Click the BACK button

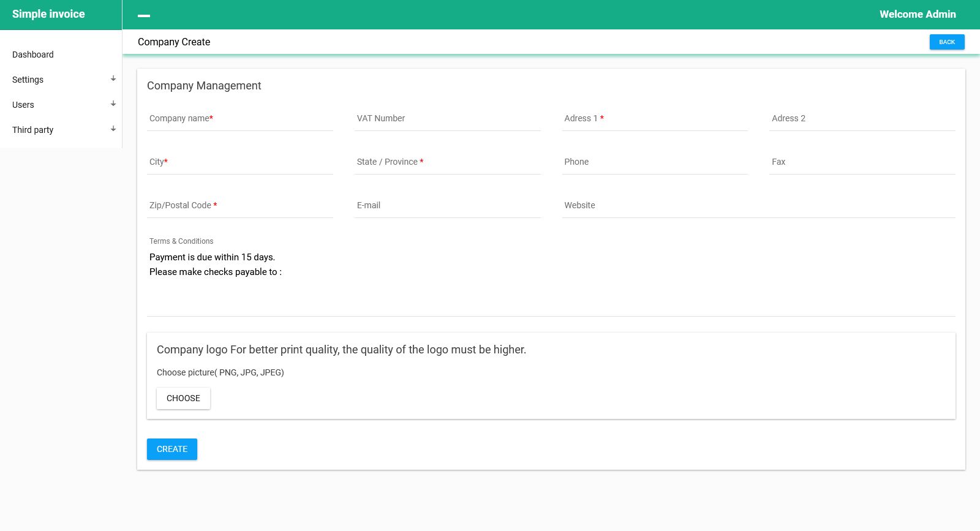point(947,42)
